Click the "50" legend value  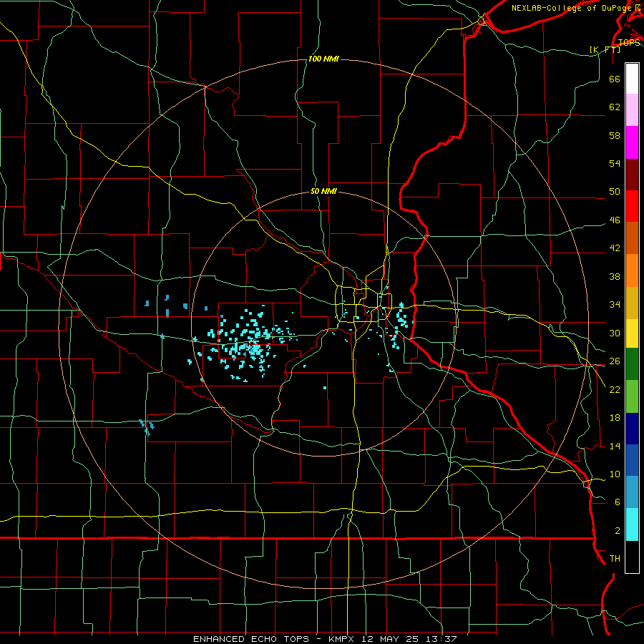615,191
